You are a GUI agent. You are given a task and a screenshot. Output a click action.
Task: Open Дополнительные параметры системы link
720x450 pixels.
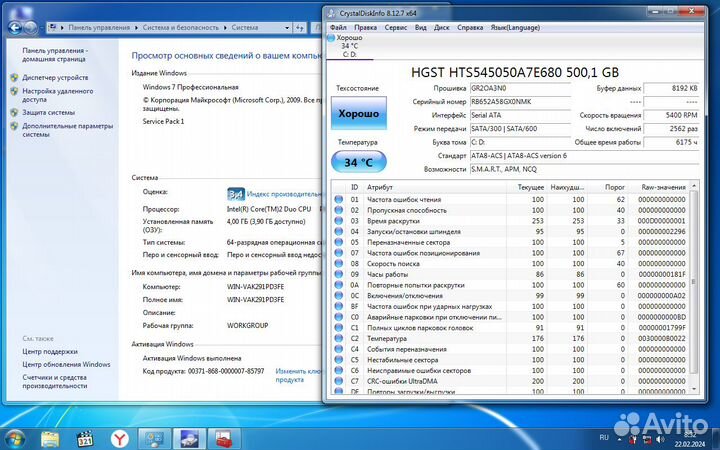68,130
